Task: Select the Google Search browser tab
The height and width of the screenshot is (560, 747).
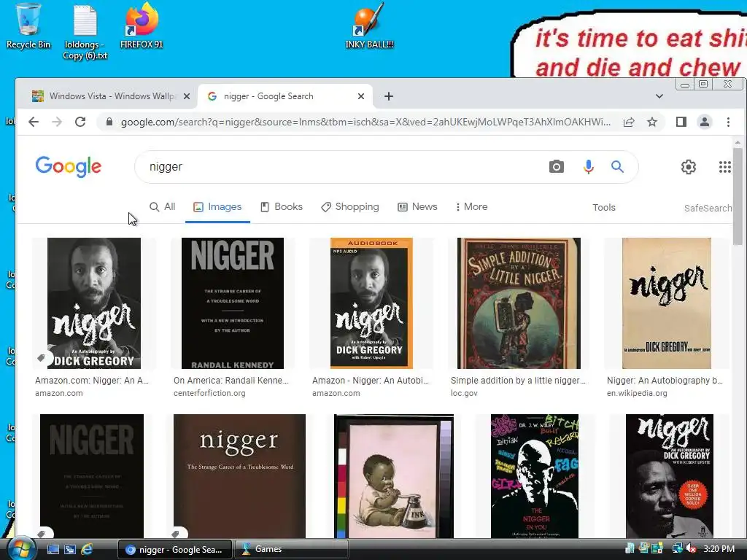Action: click(x=285, y=96)
